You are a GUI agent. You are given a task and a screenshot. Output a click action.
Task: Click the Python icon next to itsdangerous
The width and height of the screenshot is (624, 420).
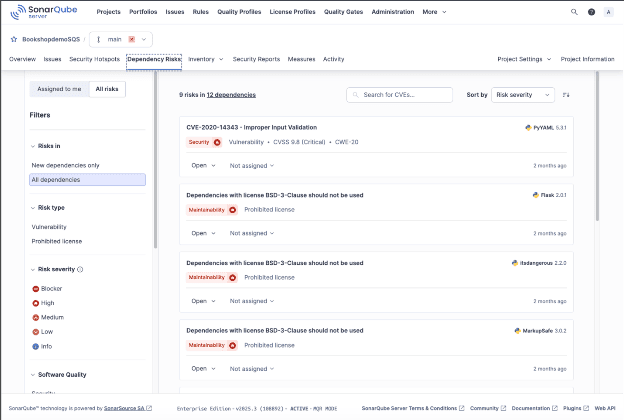515,263
